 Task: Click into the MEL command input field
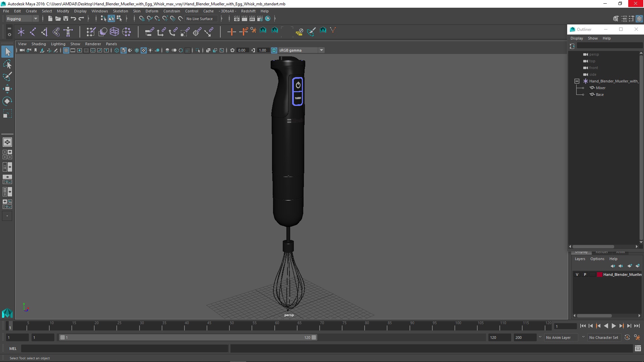click(124, 349)
